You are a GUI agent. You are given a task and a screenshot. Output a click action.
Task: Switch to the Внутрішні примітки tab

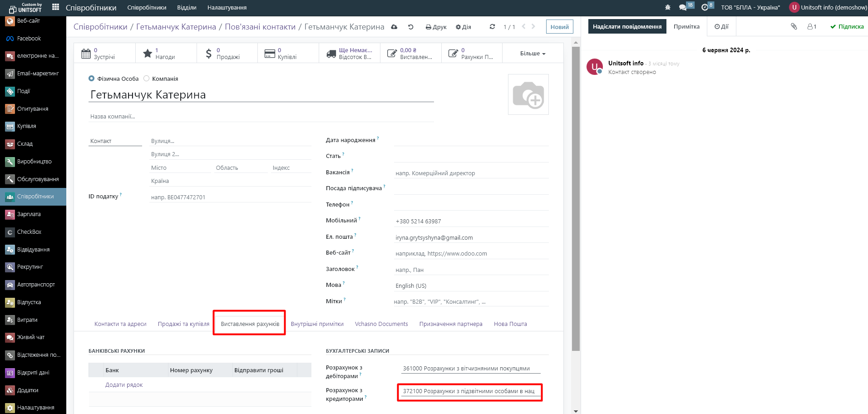click(317, 324)
